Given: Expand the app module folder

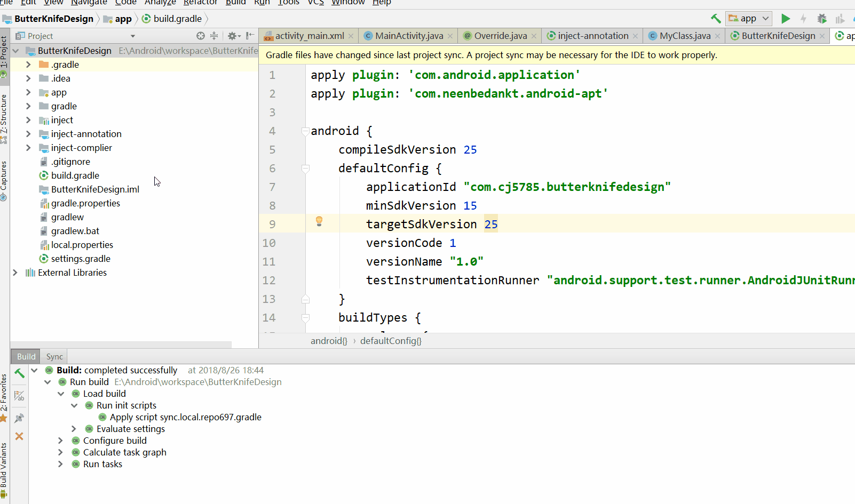Looking at the screenshot, I should [x=28, y=92].
